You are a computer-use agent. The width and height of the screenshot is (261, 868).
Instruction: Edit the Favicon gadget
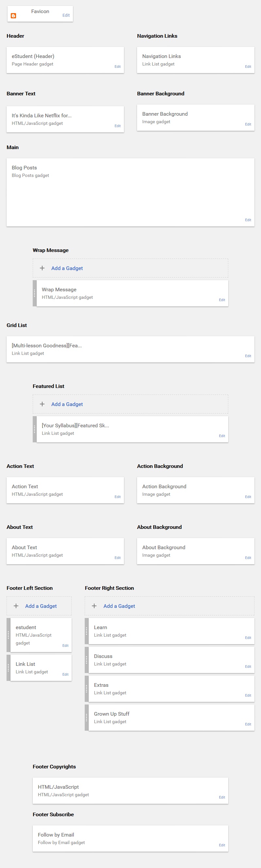pyautogui.click(x=66, y=15)
